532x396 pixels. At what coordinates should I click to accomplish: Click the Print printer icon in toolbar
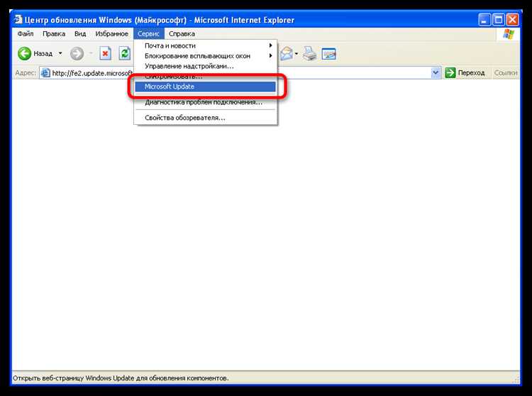tap(309, 53)
